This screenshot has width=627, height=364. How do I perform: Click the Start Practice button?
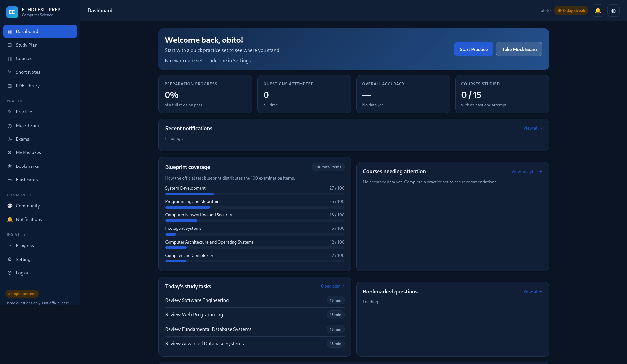tap(474, 49)
